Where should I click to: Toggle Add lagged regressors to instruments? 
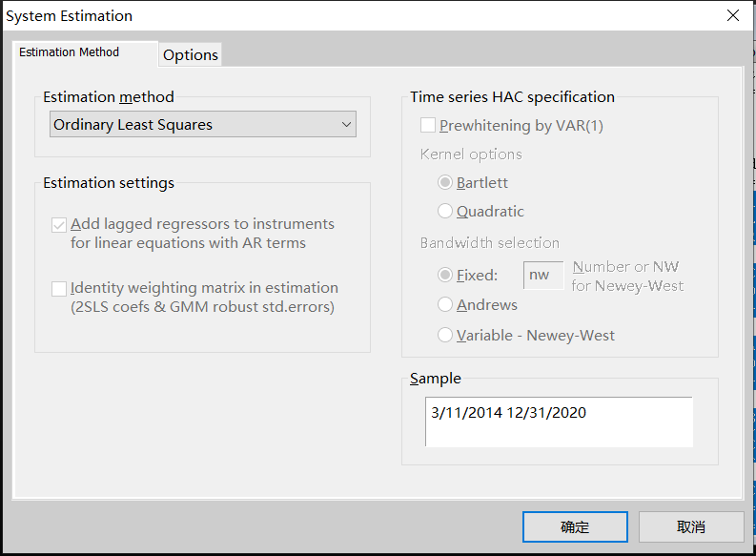click(59, 225)
